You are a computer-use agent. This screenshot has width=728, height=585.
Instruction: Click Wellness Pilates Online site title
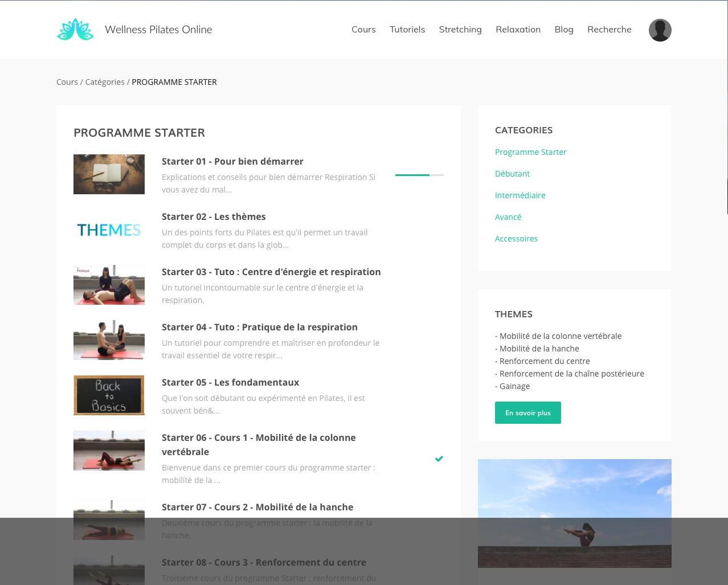[x=158, y=30]
